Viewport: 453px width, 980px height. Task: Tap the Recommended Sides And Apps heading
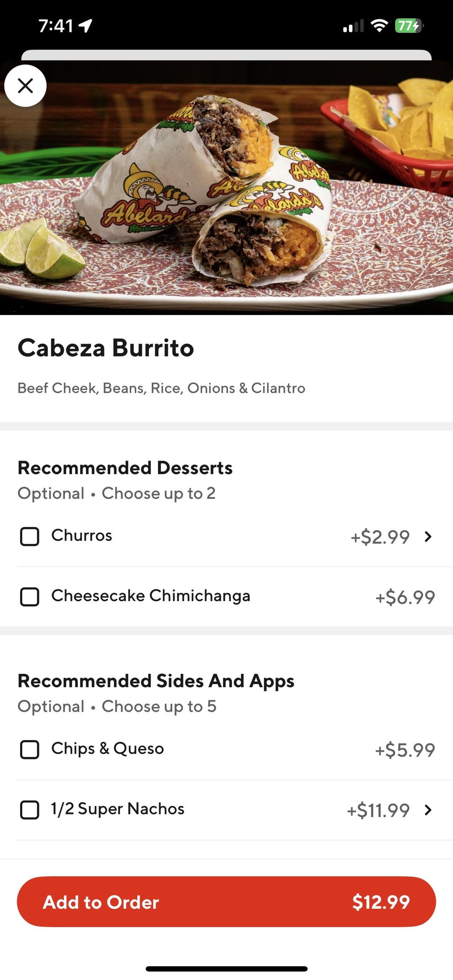(156, 681)
